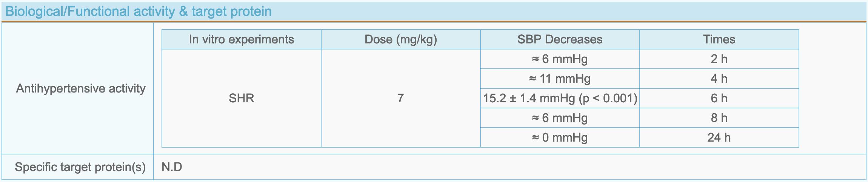Select the 6 h time cell
Viewport: 868px width, 182px height.
pos(719,98)
